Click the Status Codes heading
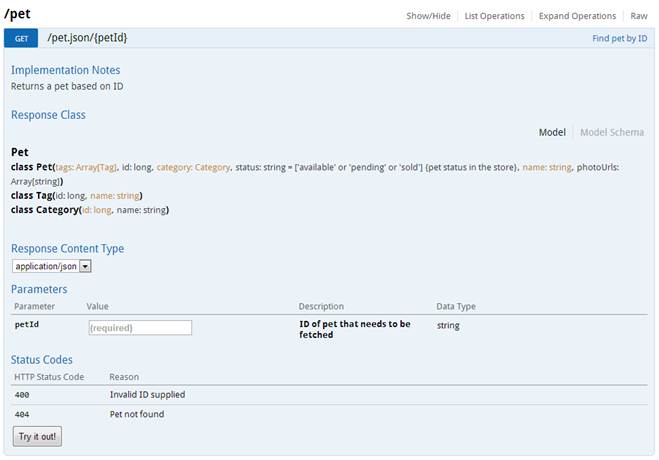659x460 pixels. coord(42,359)
